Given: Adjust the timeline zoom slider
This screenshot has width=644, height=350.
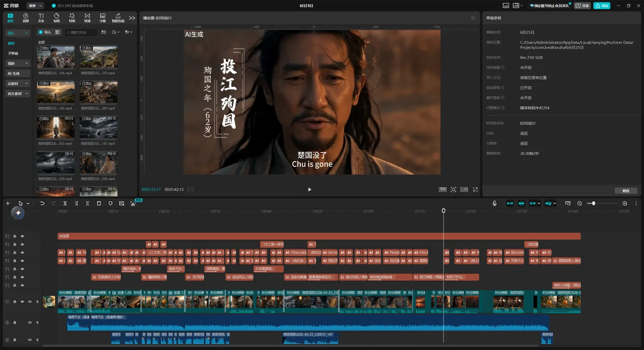Looking at the screenshot, I should point(593,203).
